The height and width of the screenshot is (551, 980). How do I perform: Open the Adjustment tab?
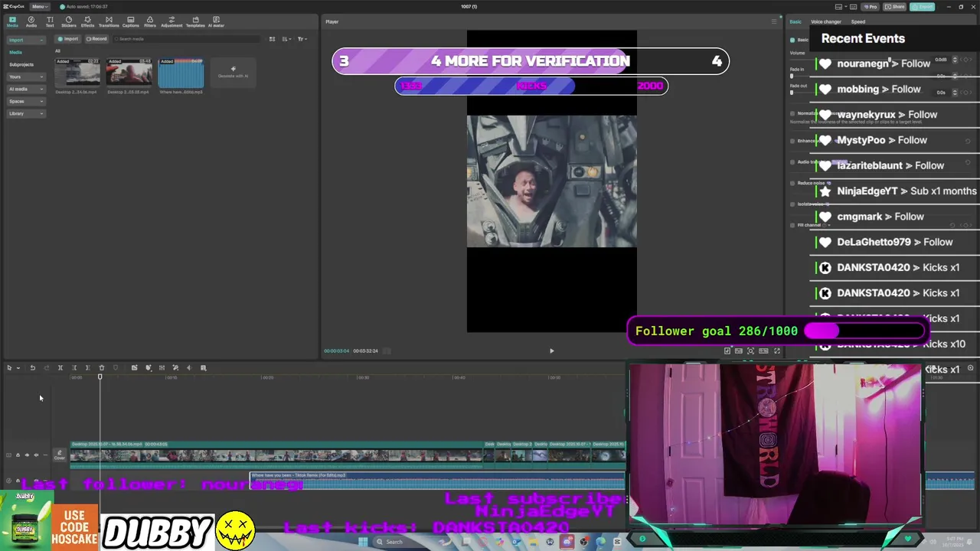pyautogui.click(x=171, y=21)
